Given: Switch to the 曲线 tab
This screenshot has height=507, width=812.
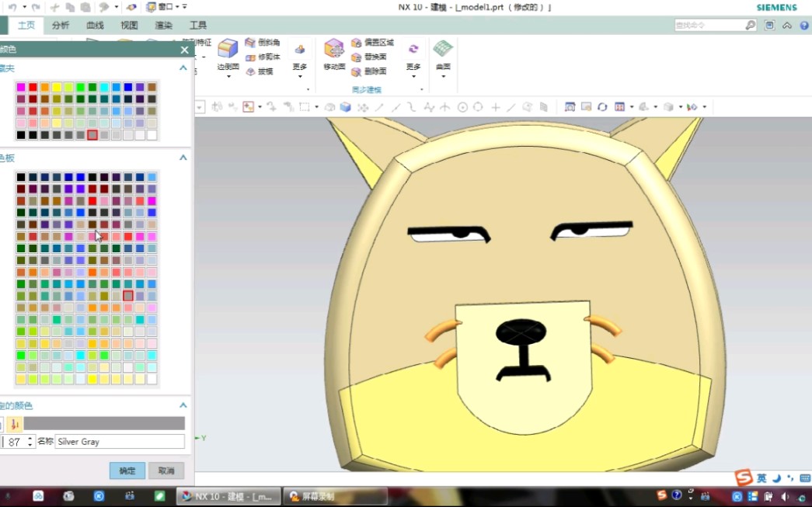Looking at the screenshot, I should [95, 26].
